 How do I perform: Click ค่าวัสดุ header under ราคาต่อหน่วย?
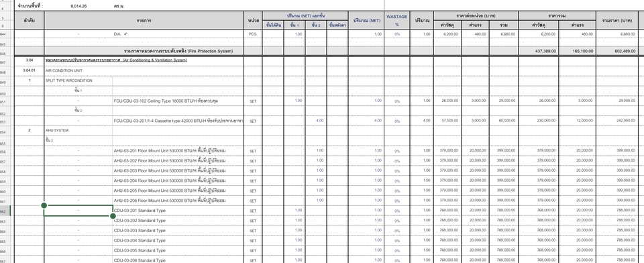[447, 25]
